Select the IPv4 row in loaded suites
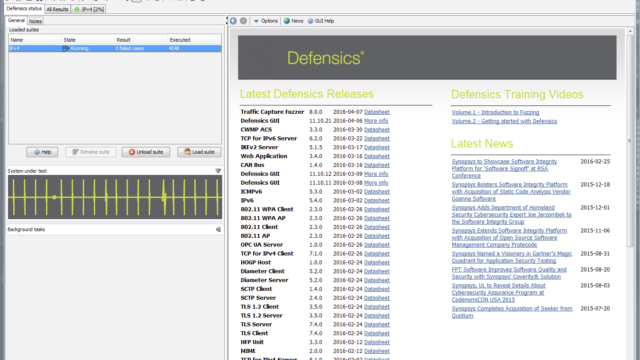Viewport: 640px width, 360px height. [115, 48]
